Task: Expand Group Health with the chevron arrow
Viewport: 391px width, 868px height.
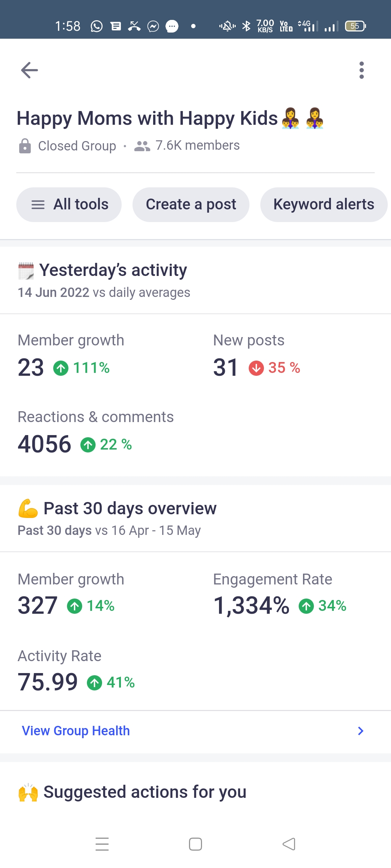Action: [x=361, y=731]
